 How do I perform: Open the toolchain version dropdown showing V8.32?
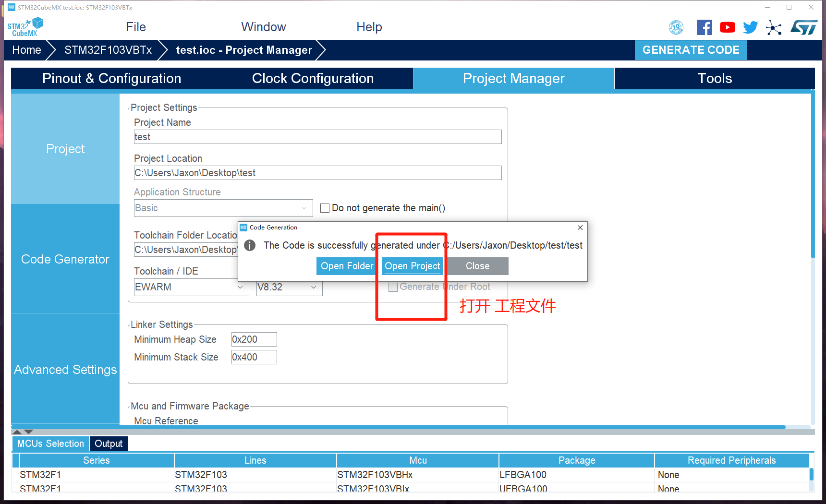[x=289, y=287]
